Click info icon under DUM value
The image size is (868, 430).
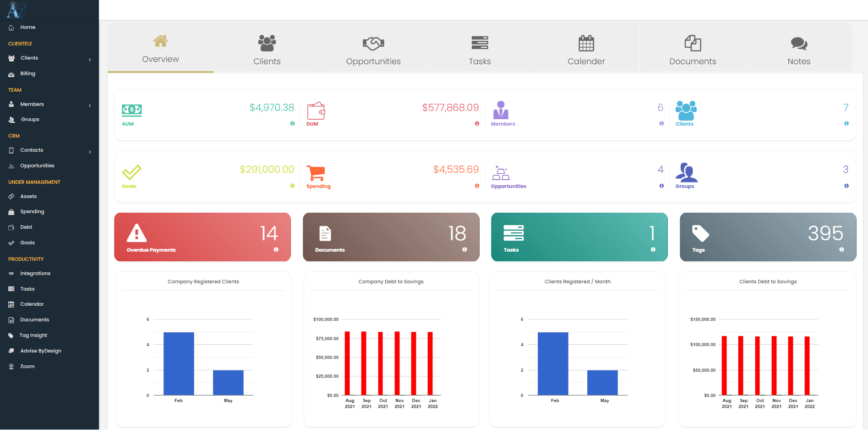[x=477, y=124]
